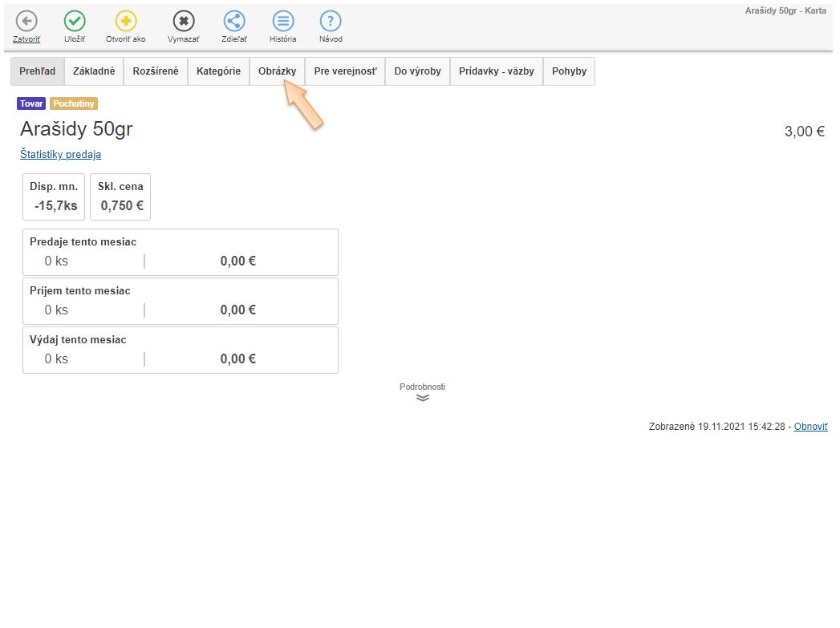Open the Obrázky tab
Image resolution: width=840 pixels, height=628 pixels.
click(277, 71)
